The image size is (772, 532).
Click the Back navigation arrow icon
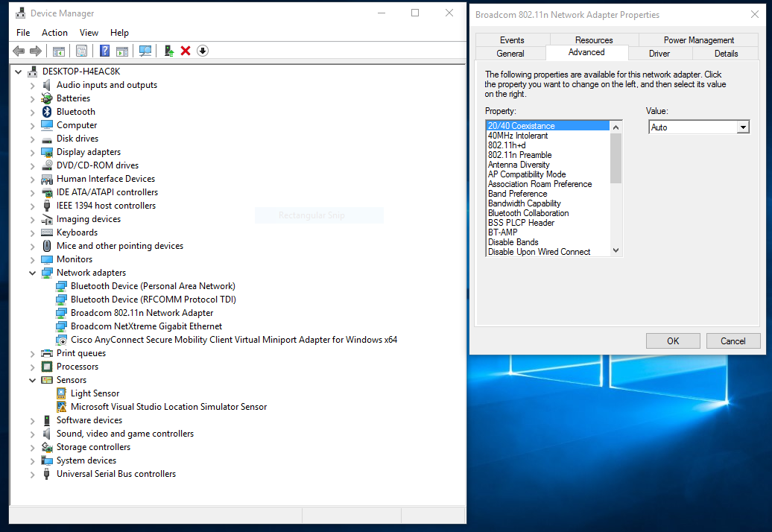tap(18, 51)
